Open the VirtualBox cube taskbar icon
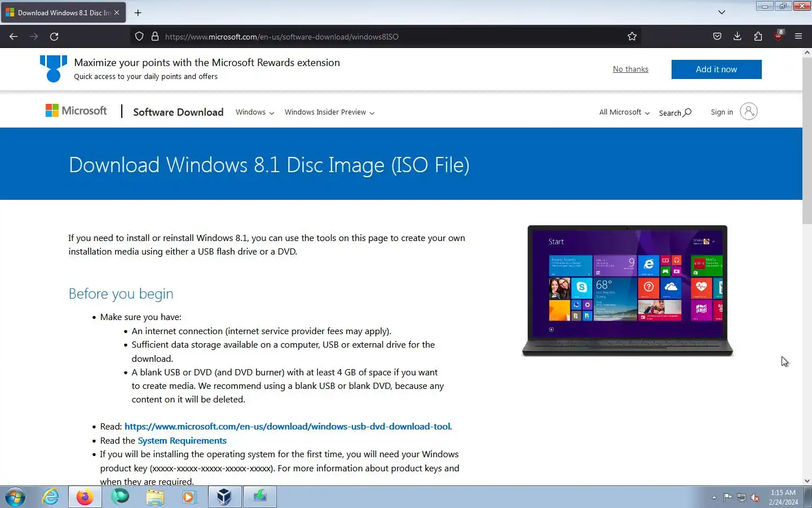The width and height of the screenshot is (812, 508). pyautogui.click(x=224, y=497)
